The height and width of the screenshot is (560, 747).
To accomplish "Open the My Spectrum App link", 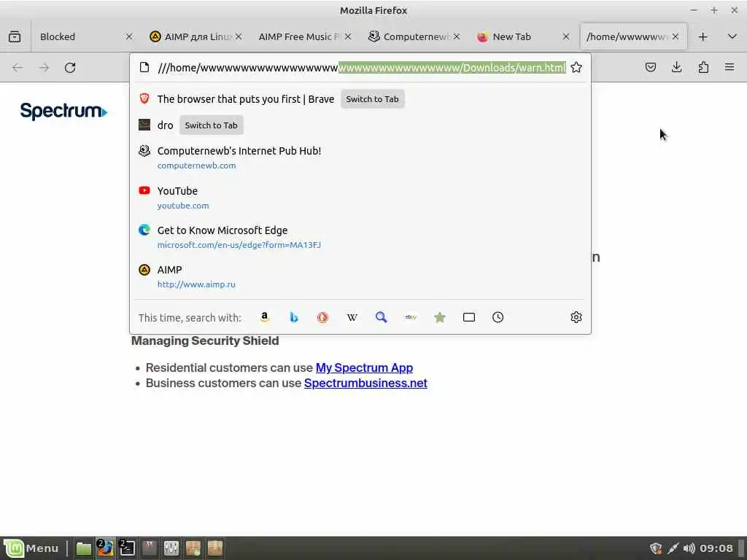I will point(364,367).
